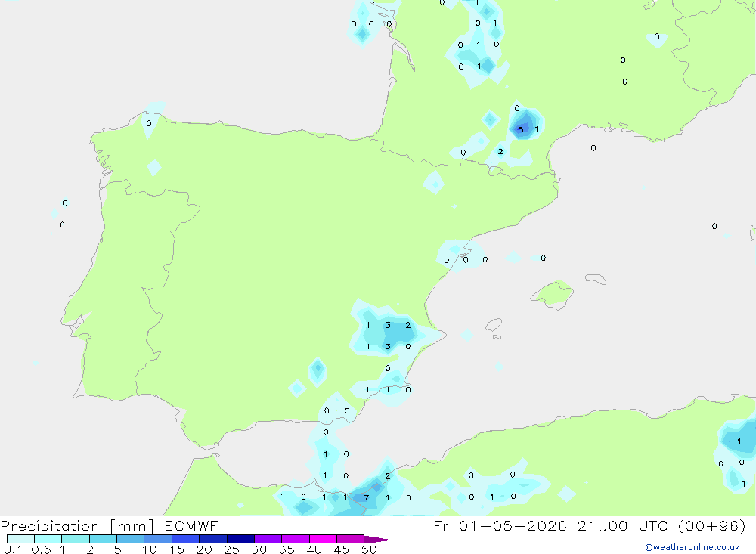Click the legend label '0.5'
Screen dimensions: 756x554
tap(41, 549)
